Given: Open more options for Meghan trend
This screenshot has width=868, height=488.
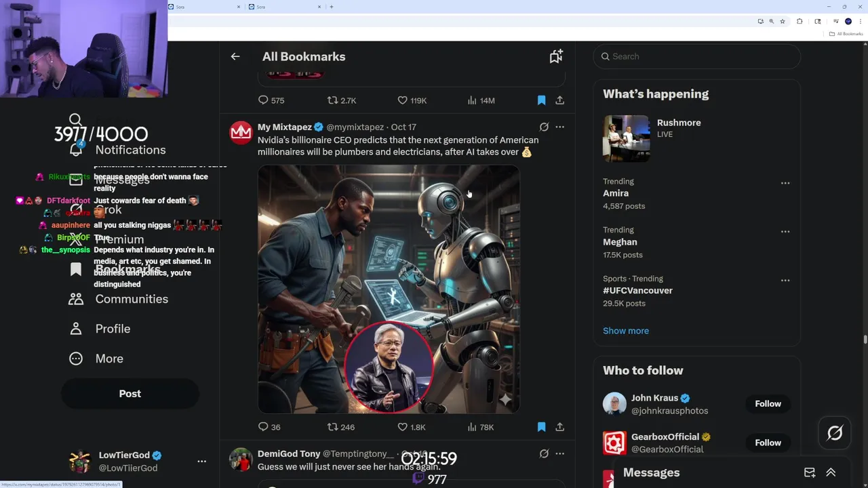Looking at the screenshot, I should [785, 232].
